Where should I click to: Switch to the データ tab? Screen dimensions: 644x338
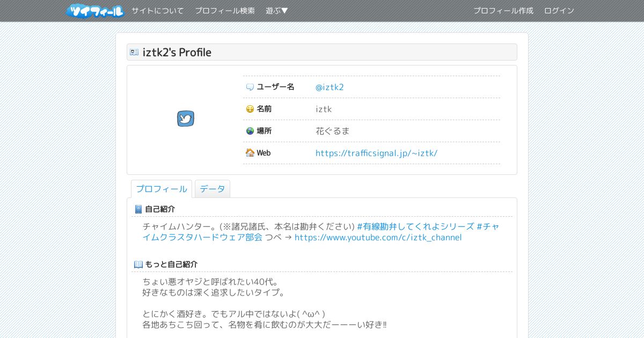click(x=213, y=189)
